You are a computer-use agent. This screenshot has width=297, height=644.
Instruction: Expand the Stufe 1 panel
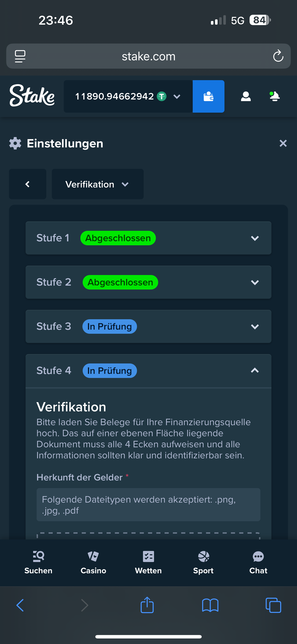pos(254,238)
